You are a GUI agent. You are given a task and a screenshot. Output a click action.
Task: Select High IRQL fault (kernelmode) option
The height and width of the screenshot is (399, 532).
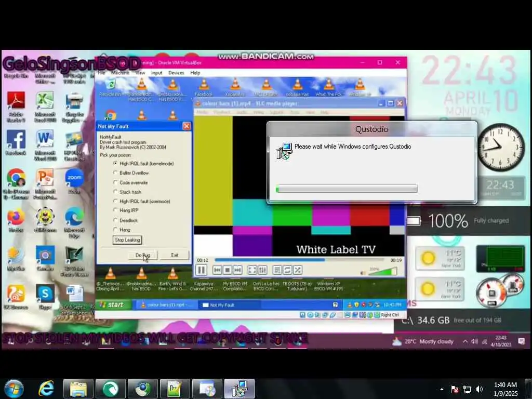tap(143, 164)
